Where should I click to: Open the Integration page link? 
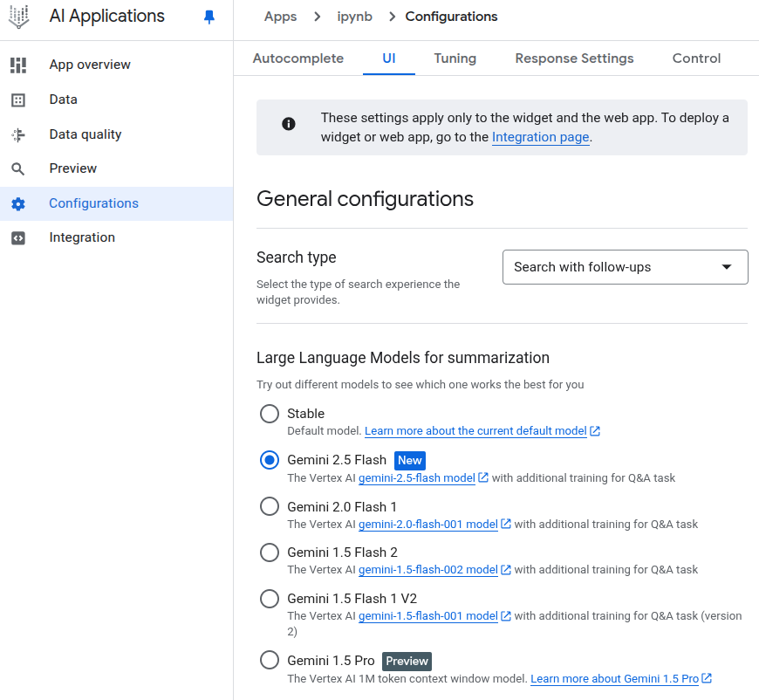(540, 137)
